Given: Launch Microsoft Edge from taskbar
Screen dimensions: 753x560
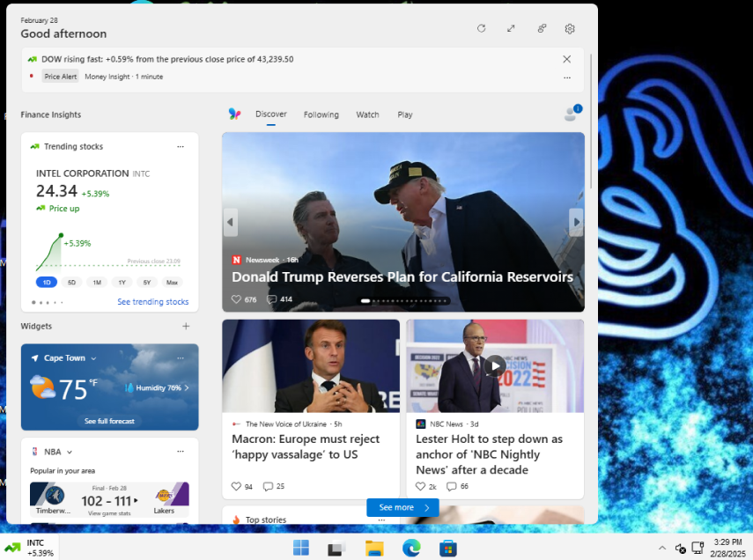Looking at the screenshot, I should [x=411, y=548].
